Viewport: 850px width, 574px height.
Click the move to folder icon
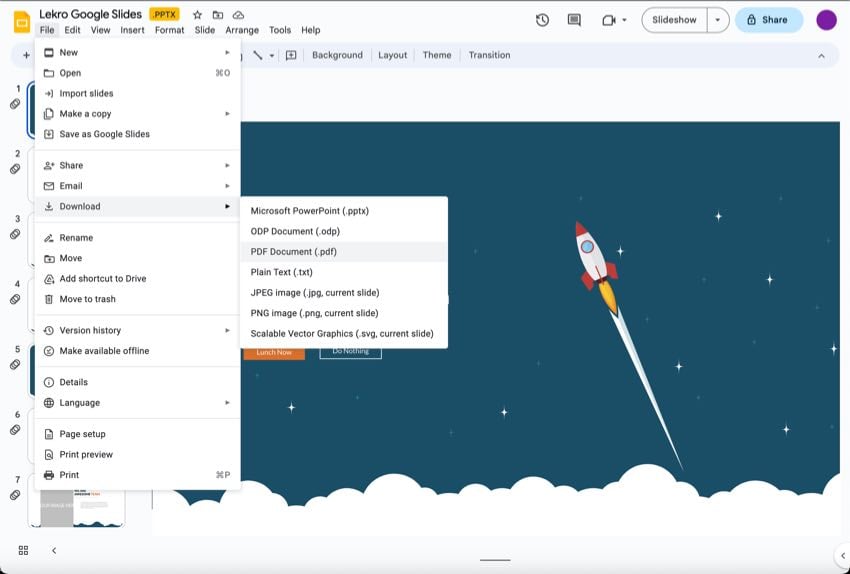click(x=217, y=15)
